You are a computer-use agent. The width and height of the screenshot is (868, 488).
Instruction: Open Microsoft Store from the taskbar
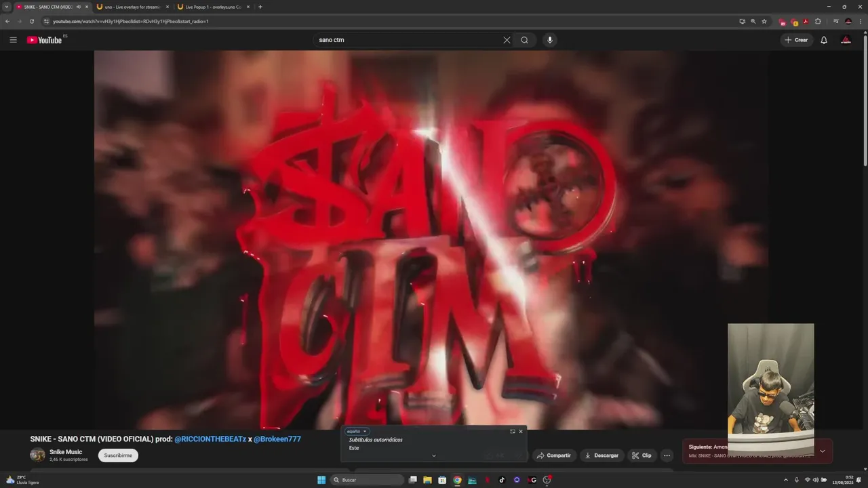tap(442, 480)
